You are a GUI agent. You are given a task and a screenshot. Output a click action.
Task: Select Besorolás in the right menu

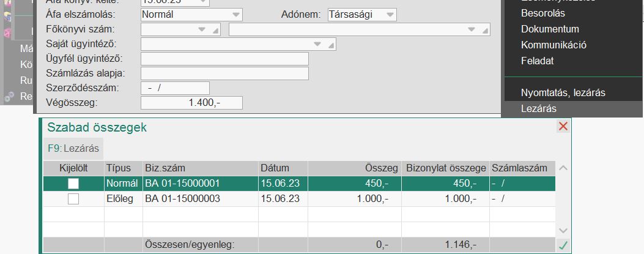543,13
